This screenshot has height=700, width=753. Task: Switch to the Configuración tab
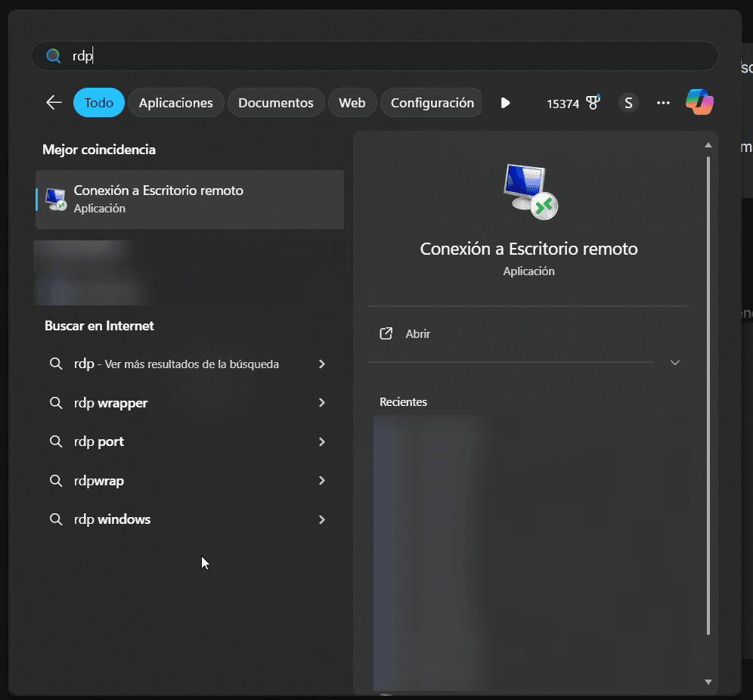click(432, 103)
